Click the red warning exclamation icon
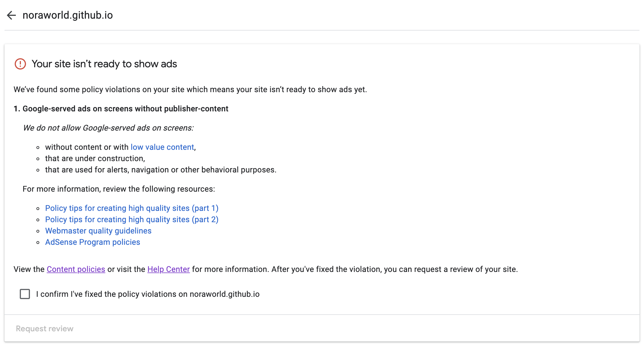Viewport: 644px width, 346px height. [x=20, y=64]
